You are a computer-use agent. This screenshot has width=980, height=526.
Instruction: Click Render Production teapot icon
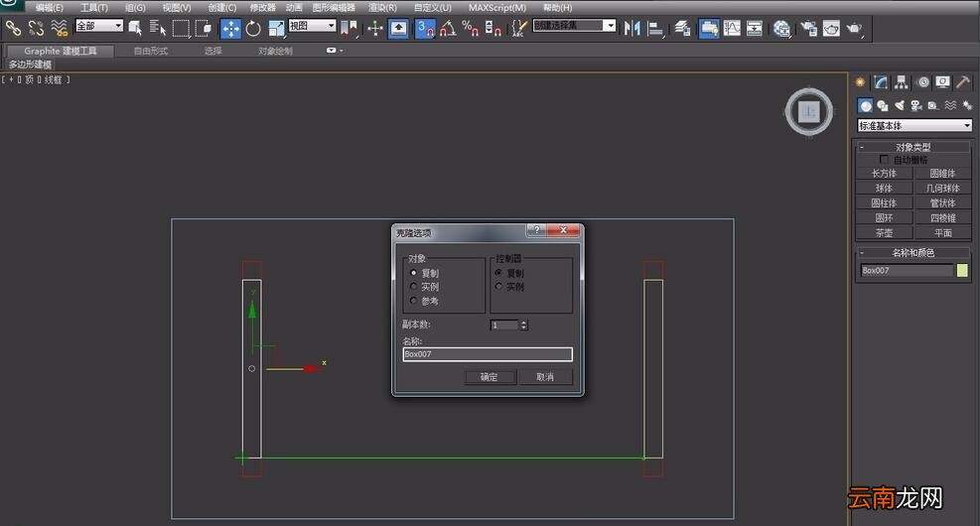click(854, 28)
